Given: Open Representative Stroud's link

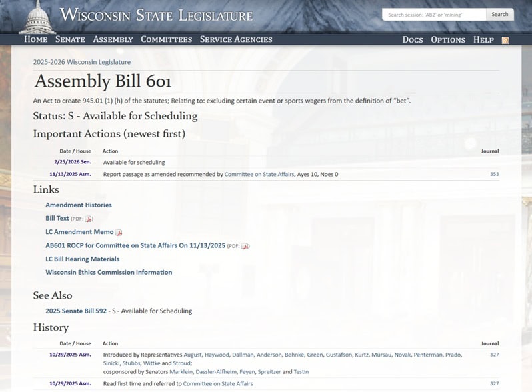Looking at the screenshot, I should point(182,363).
